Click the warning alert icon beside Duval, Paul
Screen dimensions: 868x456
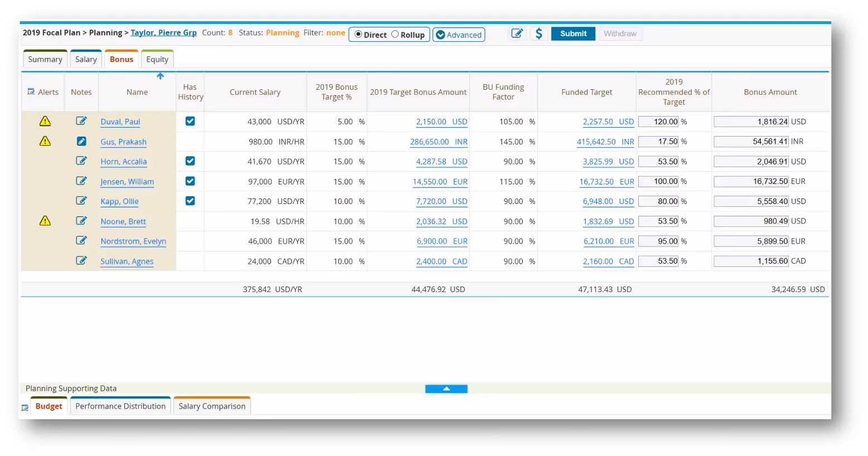coord(45,121)
